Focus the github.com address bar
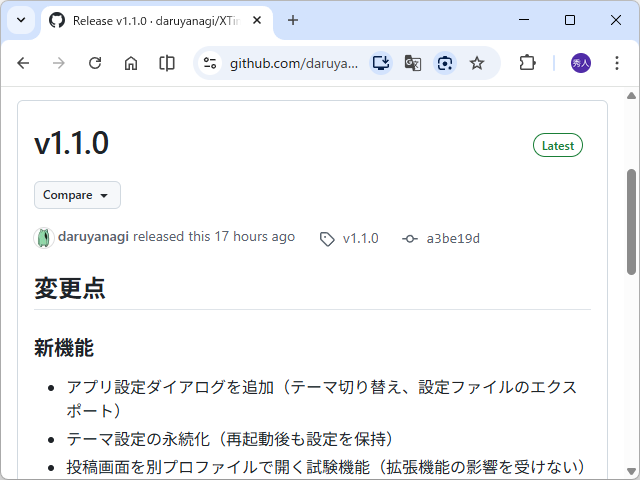The image size is (640, 480). pyautogui.click(x=293, y=63)
